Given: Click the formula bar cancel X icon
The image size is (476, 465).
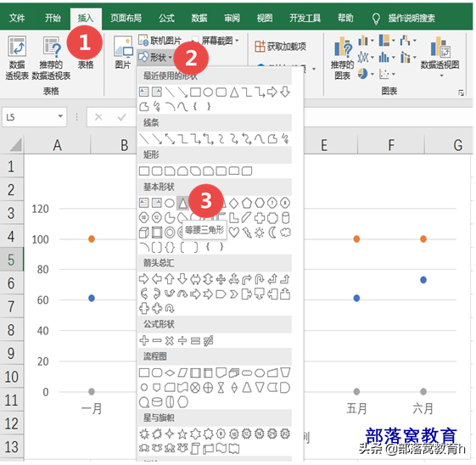Looking at the screenshot, I should tap(98, 117).
